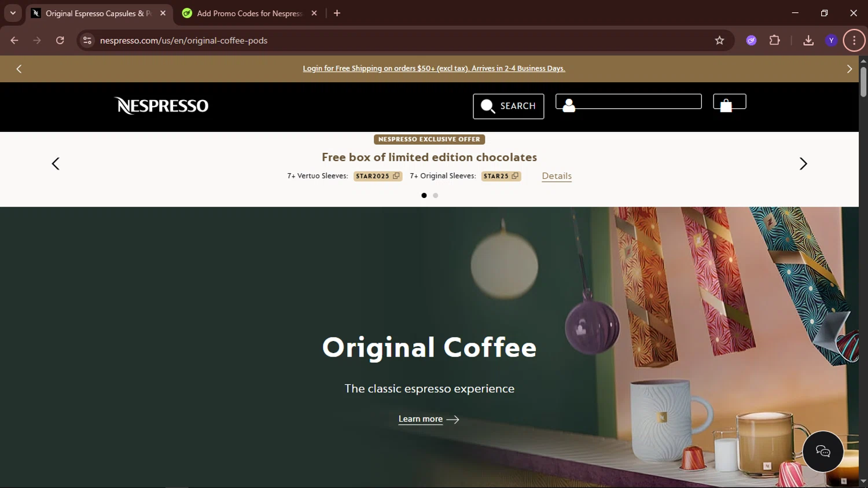Open the Extensions puzzle menu
868x488 pixels.
click(x=775, y=41)
